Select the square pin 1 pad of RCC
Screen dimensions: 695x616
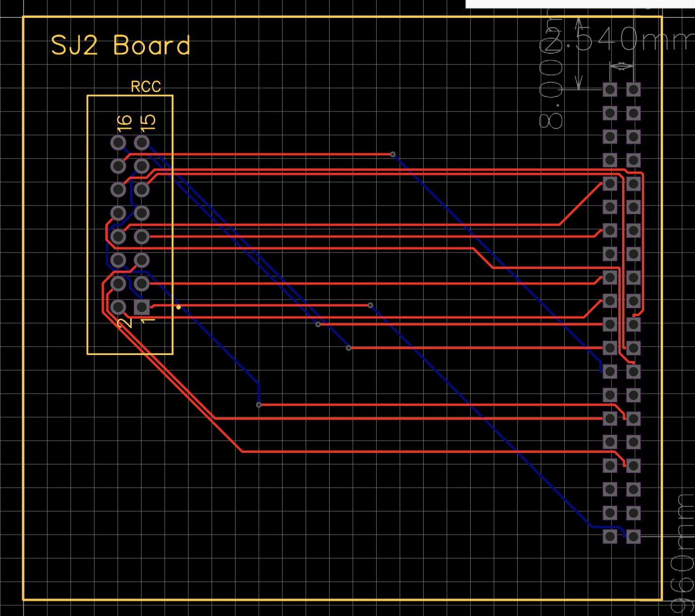click(142, 307)
